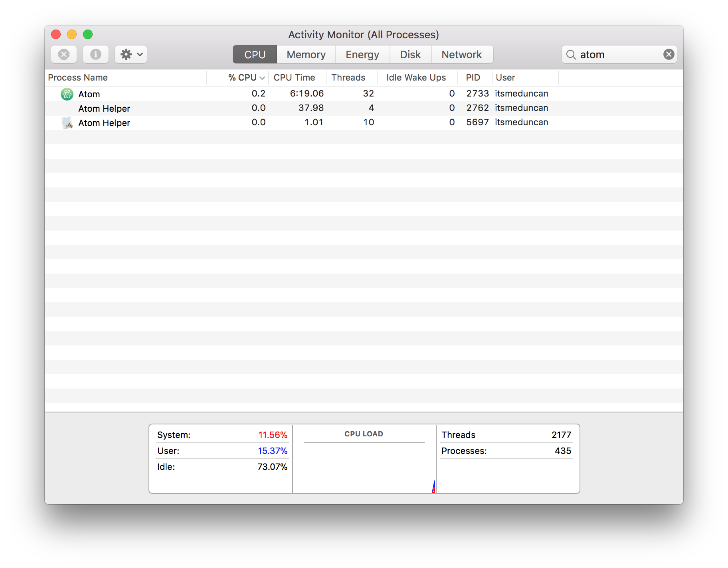
Task: Click the yellow minimize window button
Action: [72, 34]
